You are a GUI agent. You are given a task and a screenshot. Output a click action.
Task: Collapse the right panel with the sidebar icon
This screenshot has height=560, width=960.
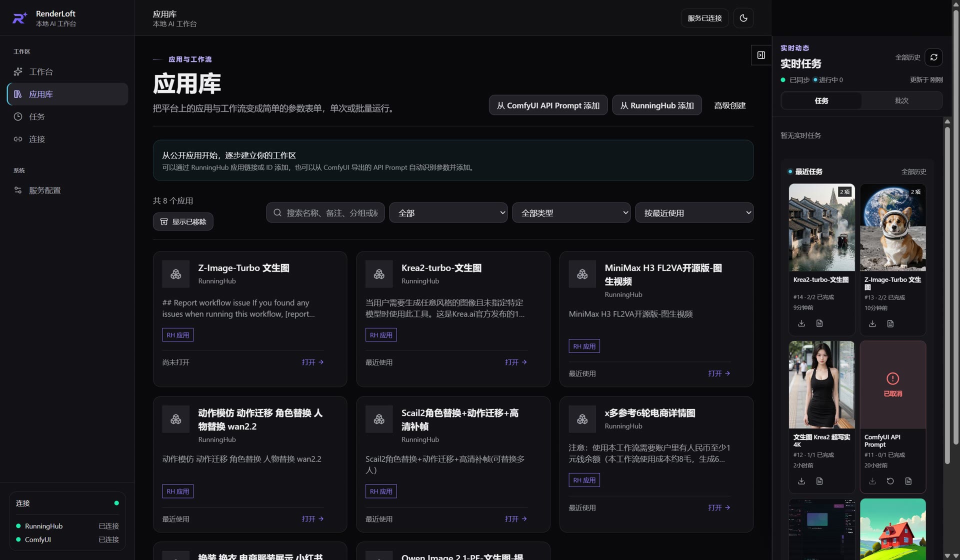click(x=761, y=55)
